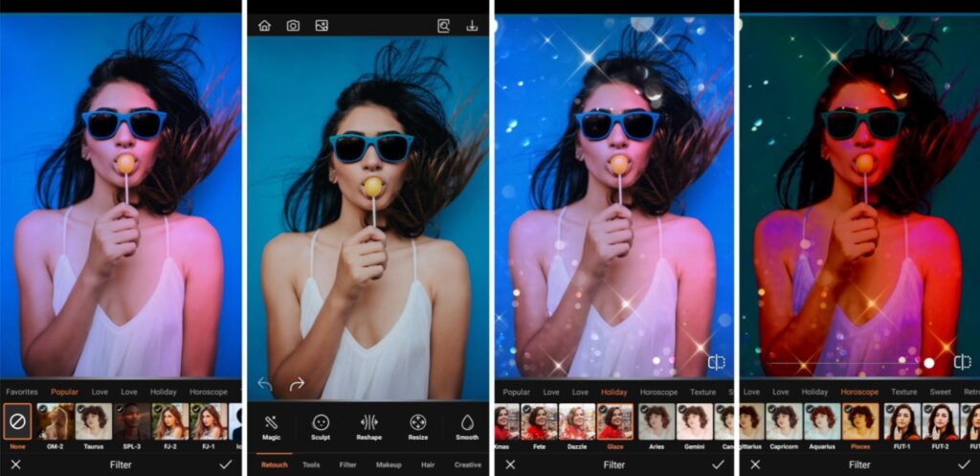
Task: Open the Sweet filter category
Action: click(940, 392)
